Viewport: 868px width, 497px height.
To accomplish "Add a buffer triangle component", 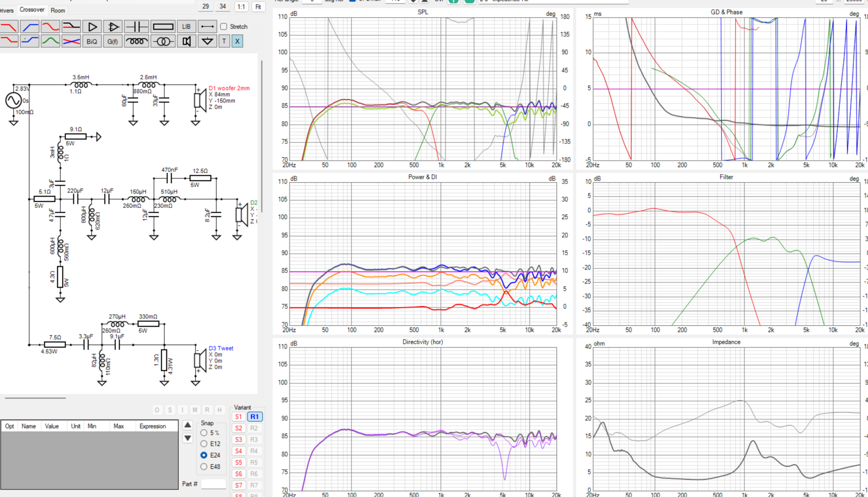I will coord(92,27).
